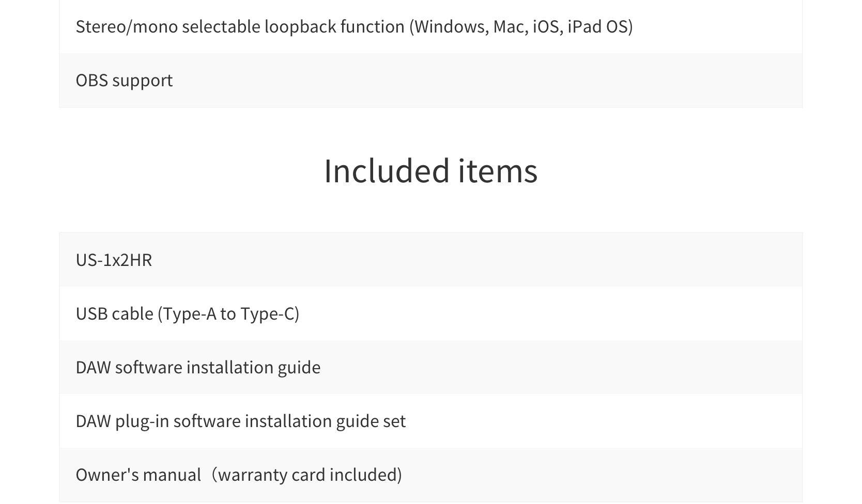Click the Stereo/mono selectable loopback function row
This screenshot has width=862, height=504.
pyautogui.click(x=430, y=26)
